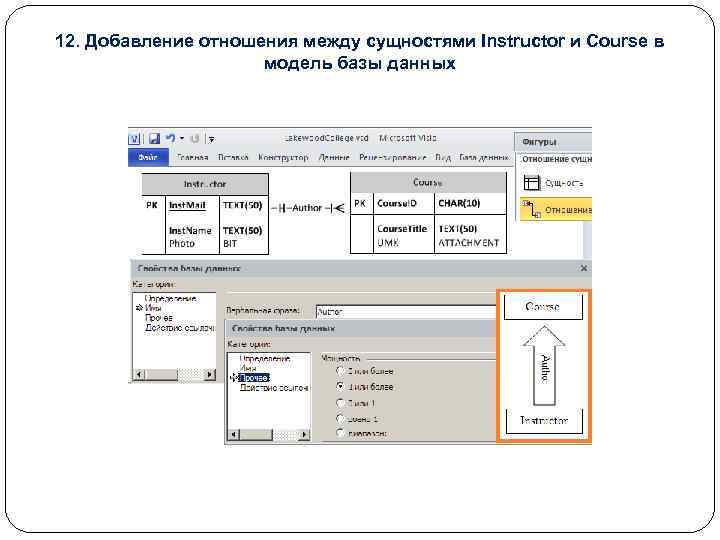Switch to the Конструктор ribbon tab
Image resolution: width=720 pixels, height=540 pixels.
[x=283, y=158]
